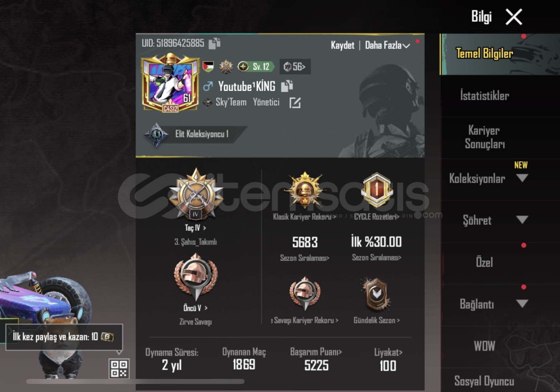Open the RP 56 royale pass badge
The height and width of the screenshot is (392, 560).
click(295, 67)
